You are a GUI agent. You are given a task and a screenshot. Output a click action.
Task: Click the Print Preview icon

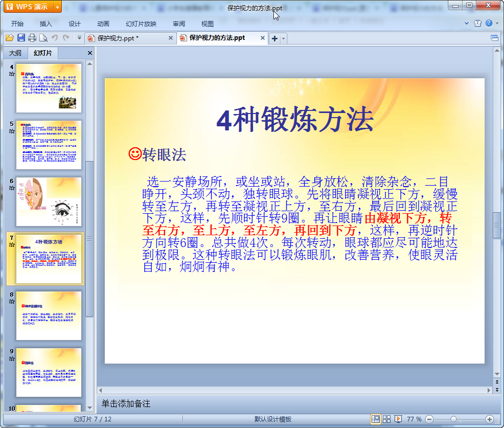point(43,38)
